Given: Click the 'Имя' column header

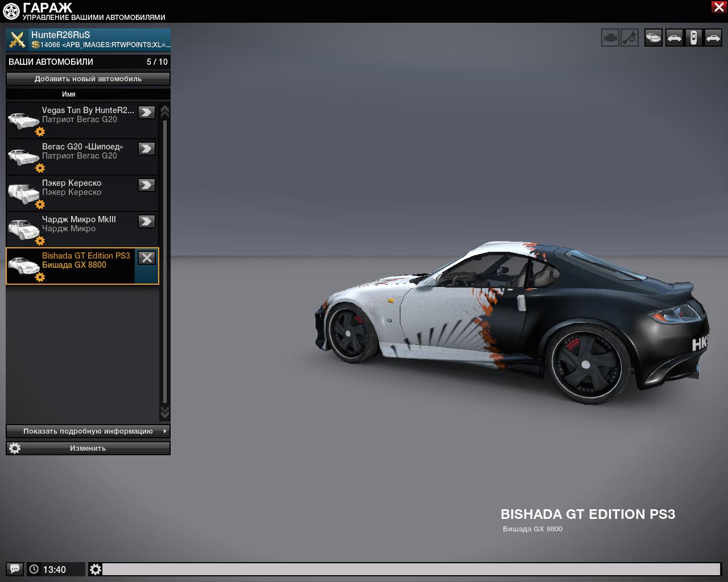Looking at the screenshot, I should (69, 94).
